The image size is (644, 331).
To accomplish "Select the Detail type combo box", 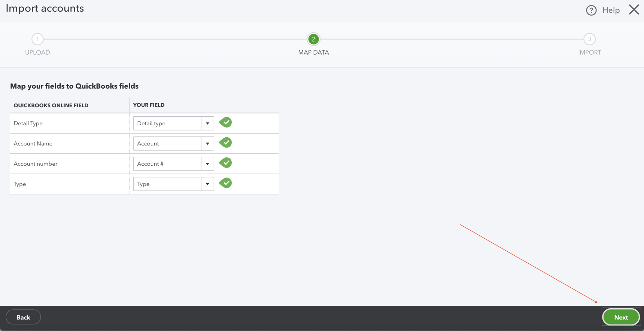I will click(x=173, y=123).
